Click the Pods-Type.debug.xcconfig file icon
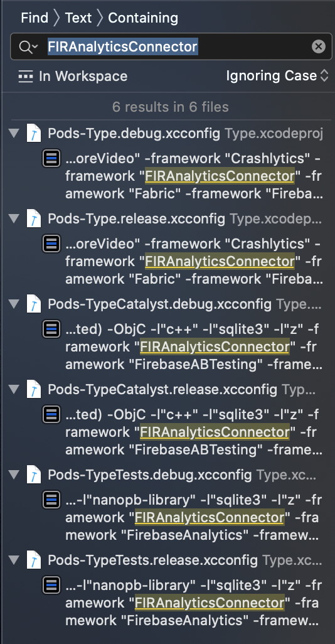The height and width of the screenshot is (644, 335). [34, 134]
